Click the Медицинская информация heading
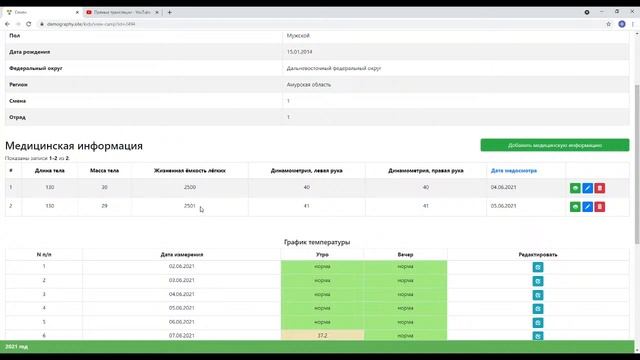The image size is (640, 360). 74,146
